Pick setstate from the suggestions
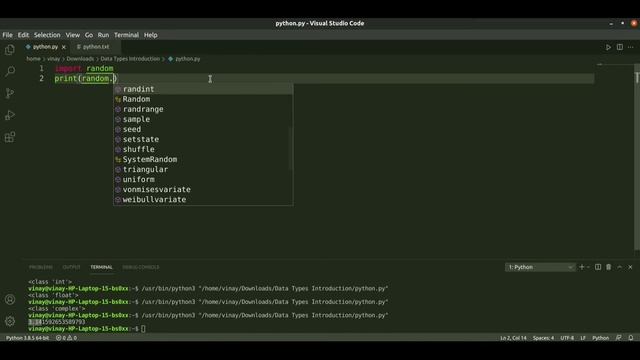Image resolution: width=640 pixels, height=360 pixels. coord(202,139)
